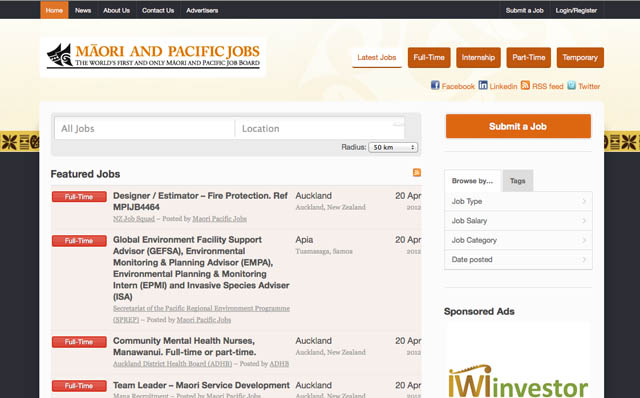Open the Radius 50 km dropdown
The height and width of the screenshot is (398, 640).
click(x=393, y=147)
